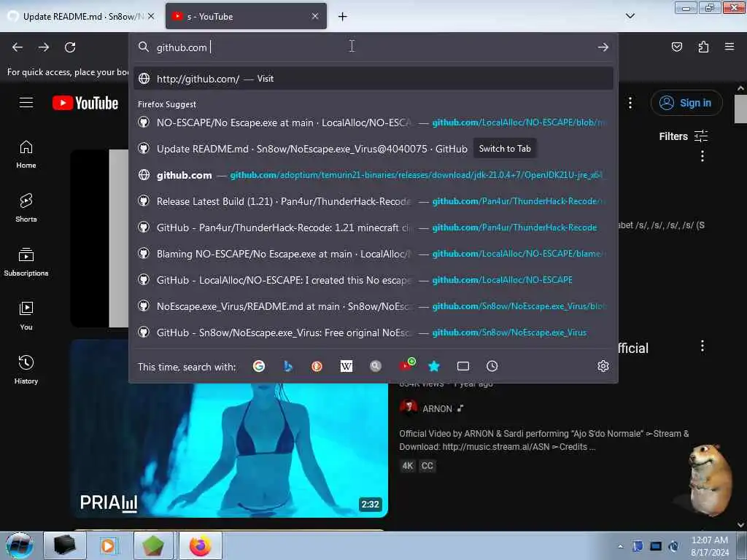747x560 pixels.
Task: Click the Sign in button
Action: 686,103
